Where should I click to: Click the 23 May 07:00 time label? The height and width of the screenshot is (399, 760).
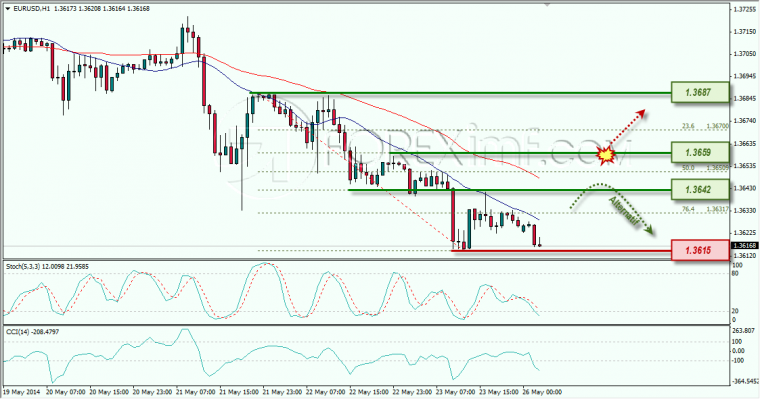455,392
